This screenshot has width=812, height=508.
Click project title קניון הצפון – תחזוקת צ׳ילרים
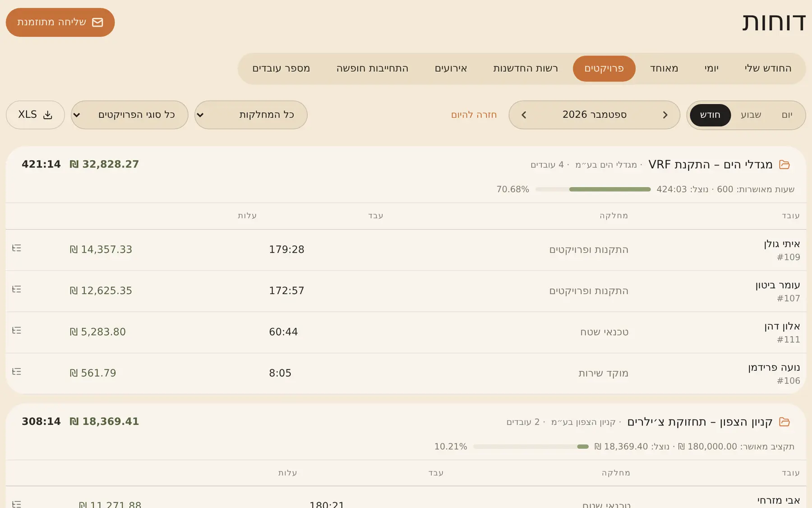(x=700, y=422)
